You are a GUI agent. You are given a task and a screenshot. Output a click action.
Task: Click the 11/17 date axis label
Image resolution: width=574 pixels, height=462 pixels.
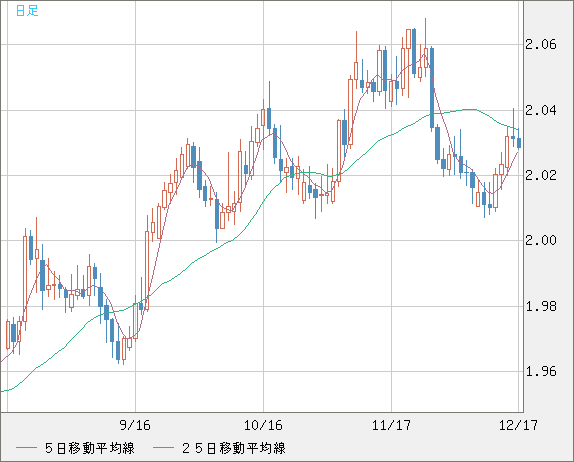pyautogui.click(x=391, y=425)
